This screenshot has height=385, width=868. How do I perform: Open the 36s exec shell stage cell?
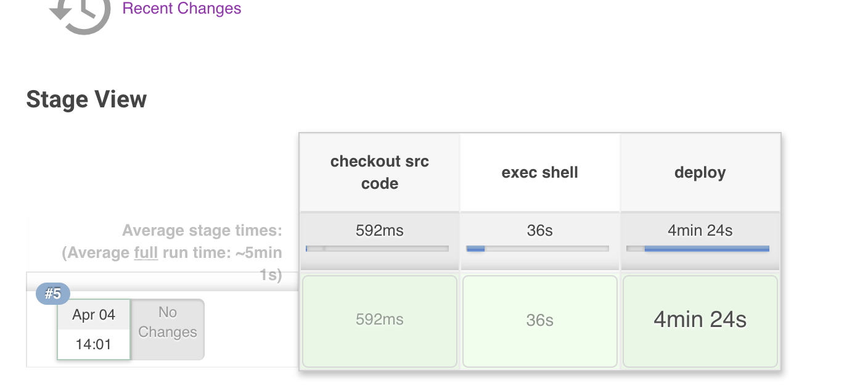[540, 321]
